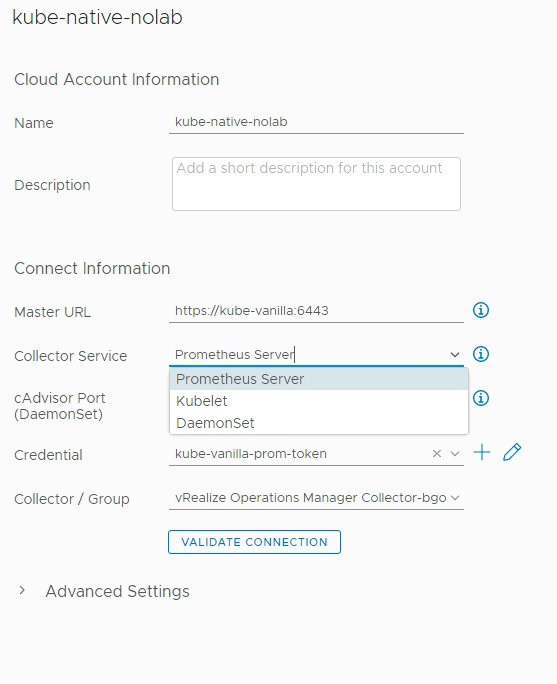Viewport: 557px width, 684px height.
Task: Focus the Description text area
Action: coord(316,184)
